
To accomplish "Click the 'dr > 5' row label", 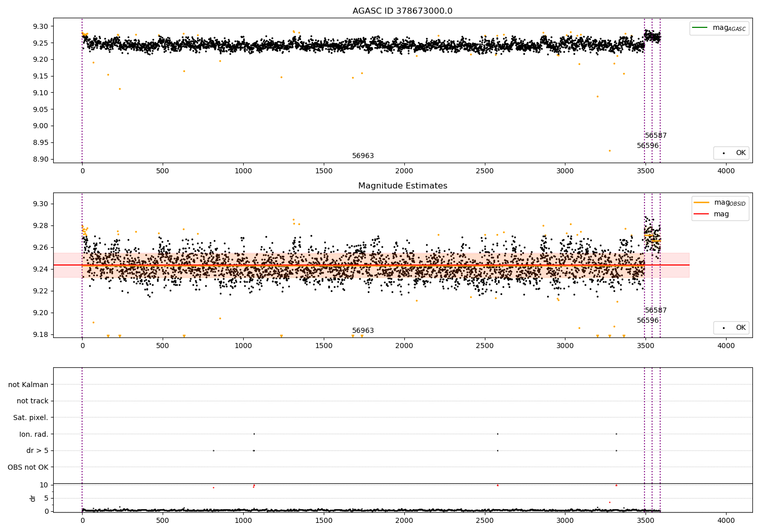I will [37, 450].
